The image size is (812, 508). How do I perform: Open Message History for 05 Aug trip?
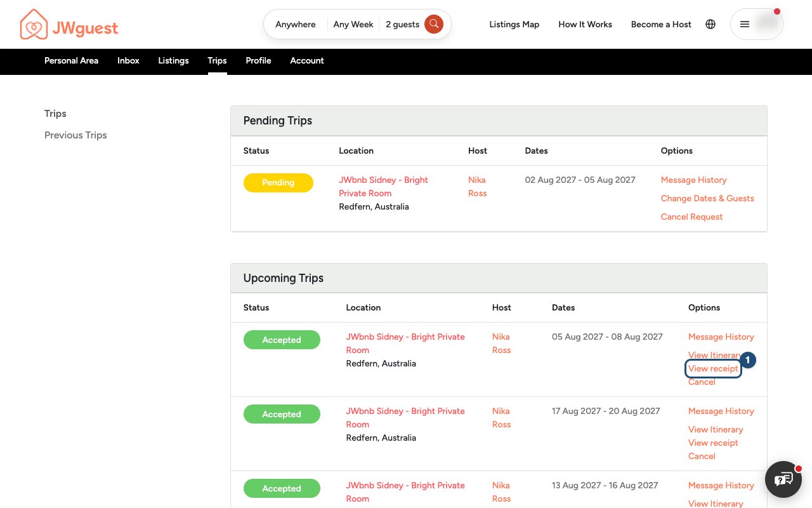pos(721,337)
